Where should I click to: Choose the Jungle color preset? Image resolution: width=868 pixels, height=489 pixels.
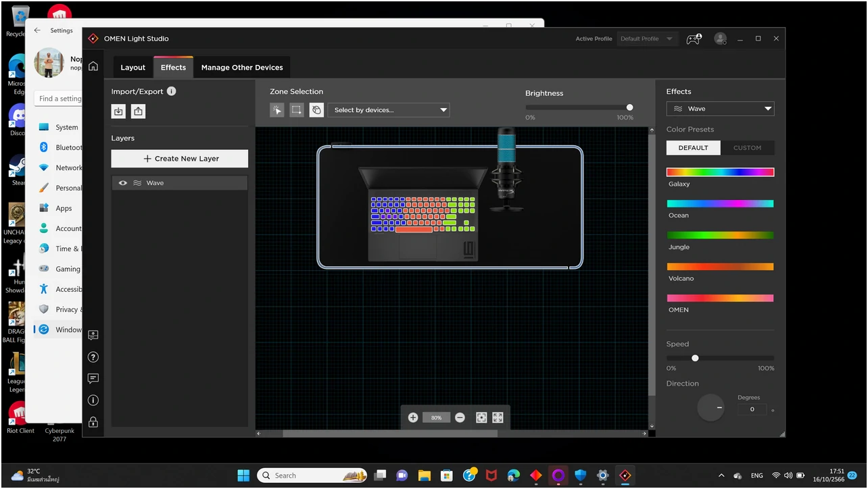tap(720, 235)
